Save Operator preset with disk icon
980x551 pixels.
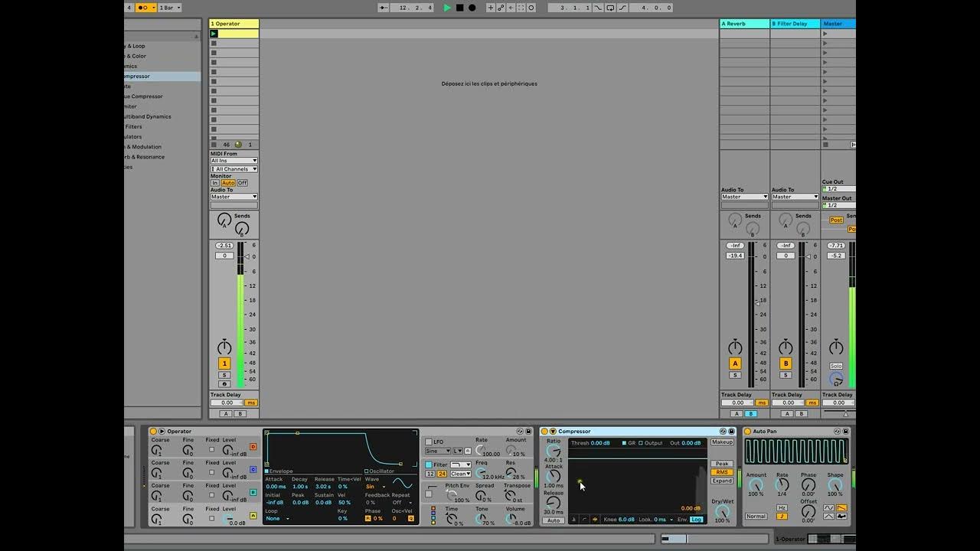pos(528,432)
